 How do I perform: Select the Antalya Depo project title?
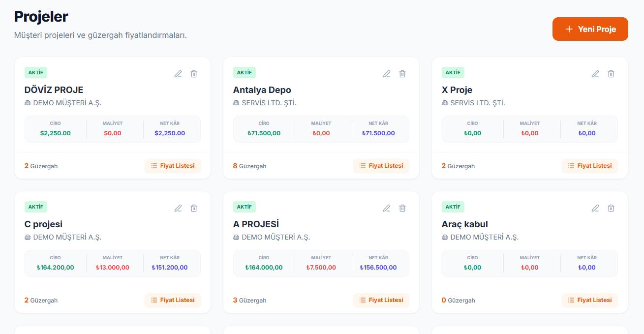(262, 90)
